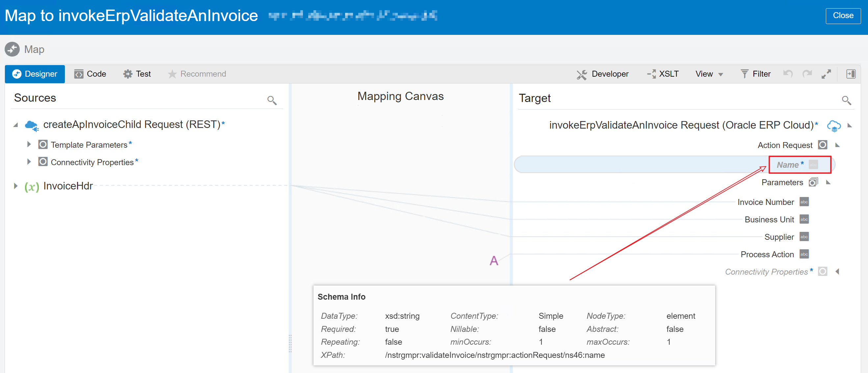Click the Undo icon
868x373 pixels.
click(x=788, y=74)
